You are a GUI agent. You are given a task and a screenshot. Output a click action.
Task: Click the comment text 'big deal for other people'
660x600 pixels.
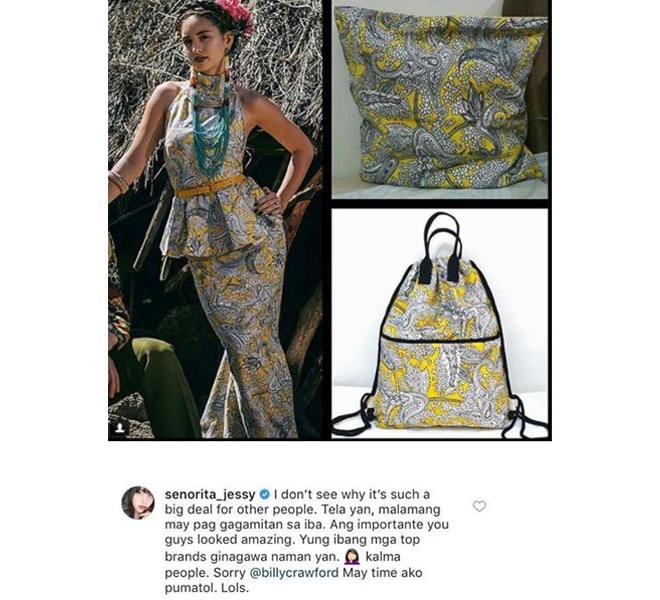240,509
